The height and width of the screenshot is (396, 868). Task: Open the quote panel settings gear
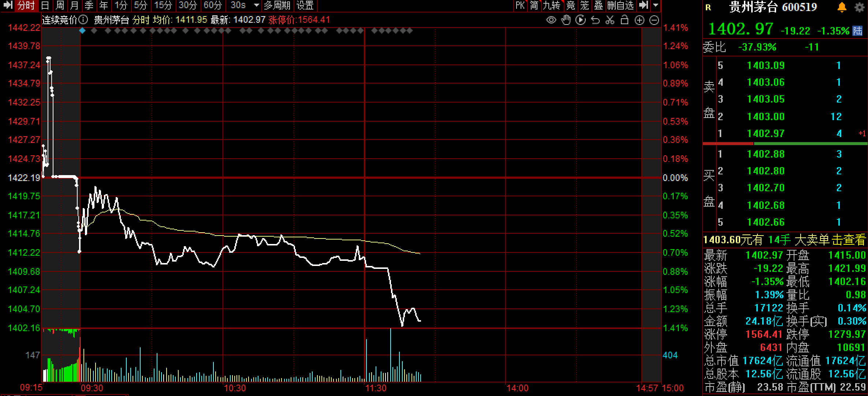click(859, 7)
